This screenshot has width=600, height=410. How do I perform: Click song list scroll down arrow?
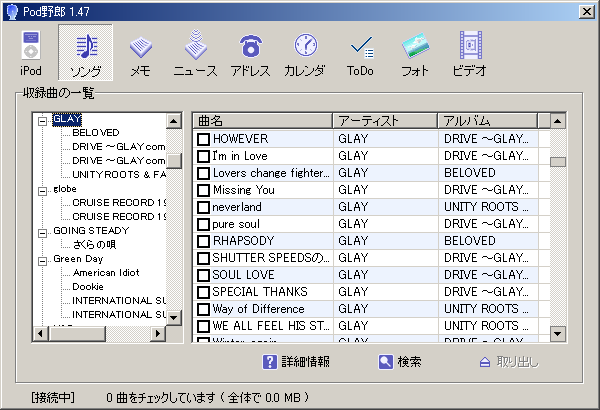(x=558, y=334)
